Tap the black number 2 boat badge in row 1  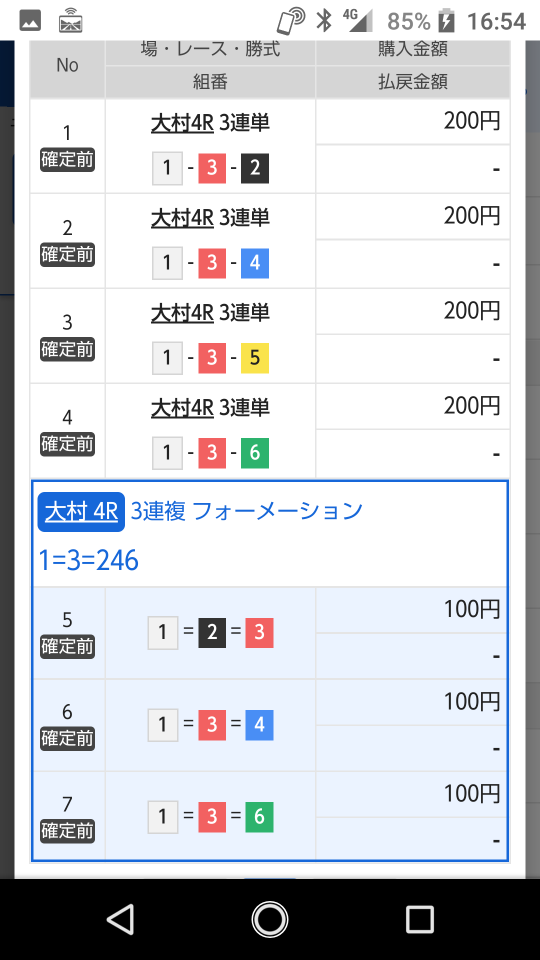pyautogui.click(x=255, y=168)
